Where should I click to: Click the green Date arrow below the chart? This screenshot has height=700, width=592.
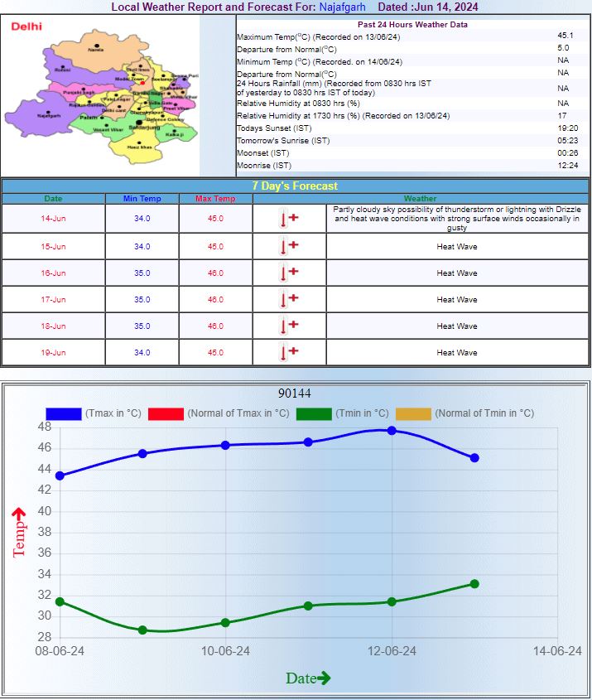click(323, 678)
